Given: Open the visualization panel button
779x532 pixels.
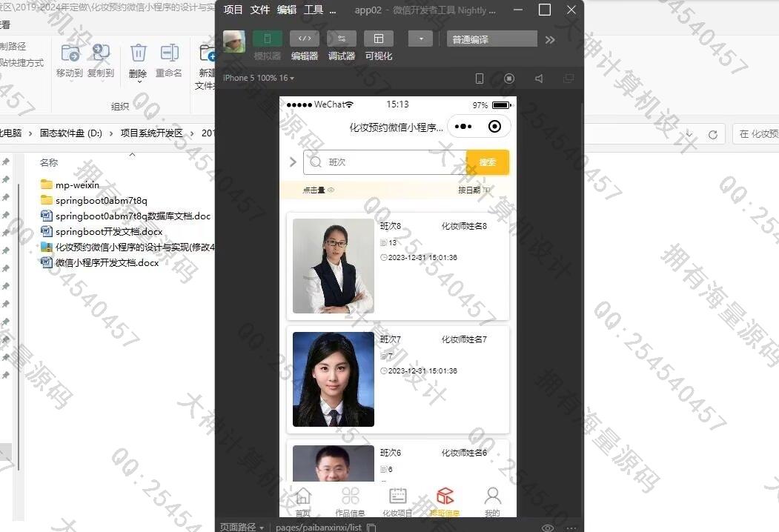Looking at the screenshot, I should point(379,39).
